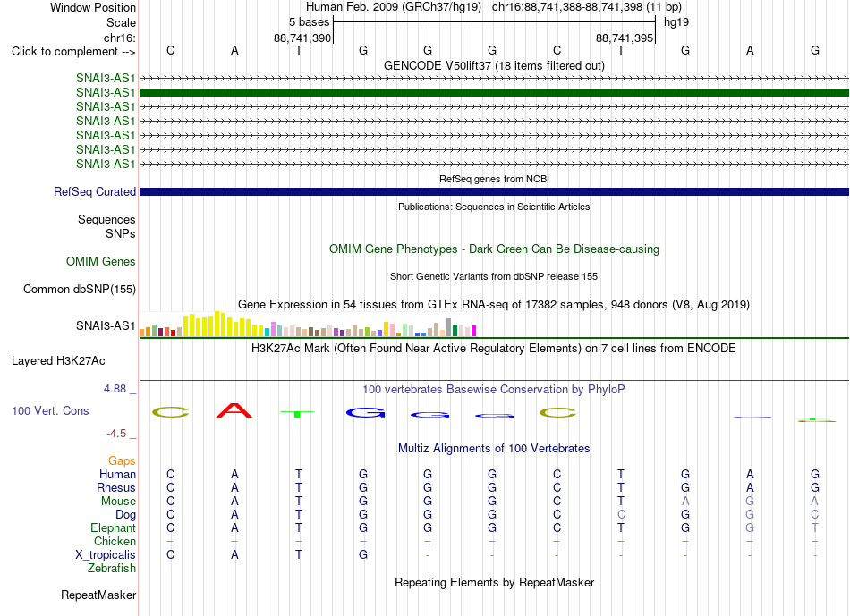Click the OMIM Genes label
The image size is (850, 616).
[x=101, y=262]
